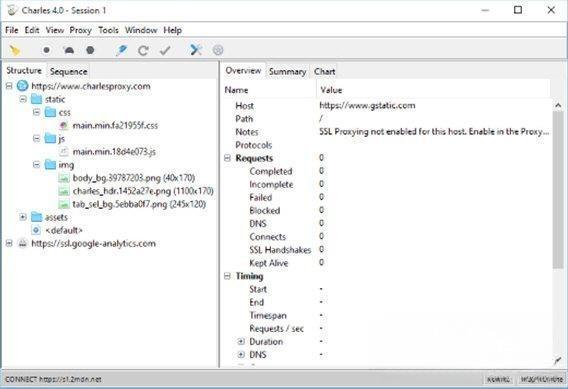Select main.min.fa21955f.css in the tree
The image size is (568, 389).
pos(115,125)
